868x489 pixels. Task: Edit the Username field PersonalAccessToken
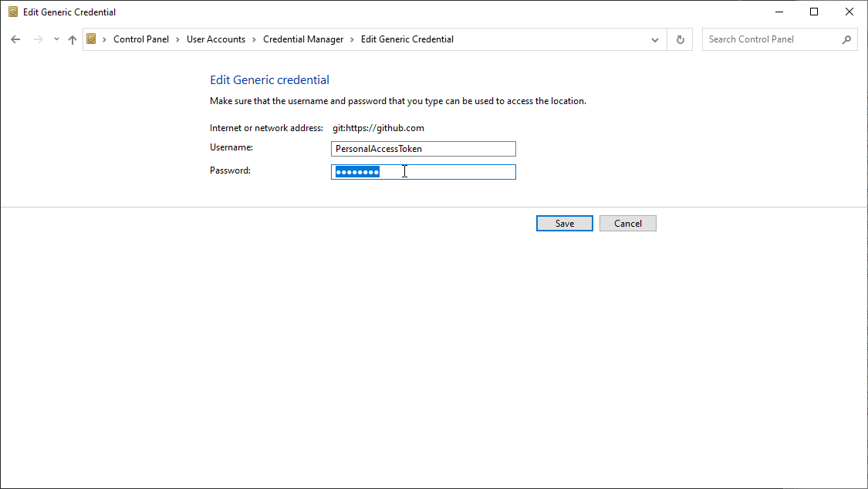[424, 149]
